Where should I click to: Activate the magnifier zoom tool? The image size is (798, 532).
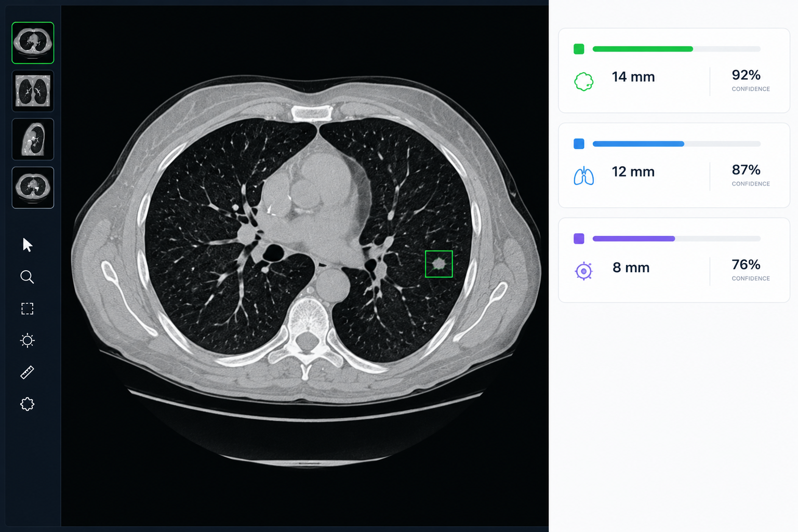coord(27,277)
